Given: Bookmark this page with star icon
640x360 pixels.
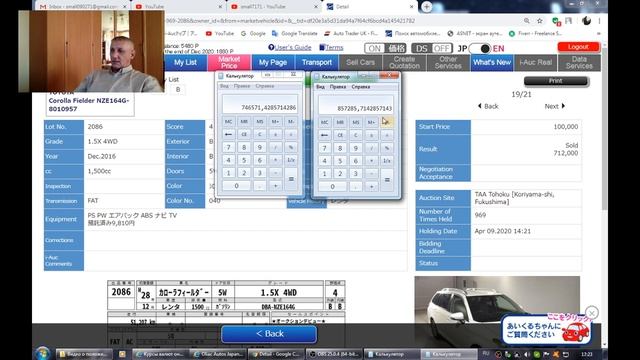Looking at the screenshot, I should (x=540, y=21).
